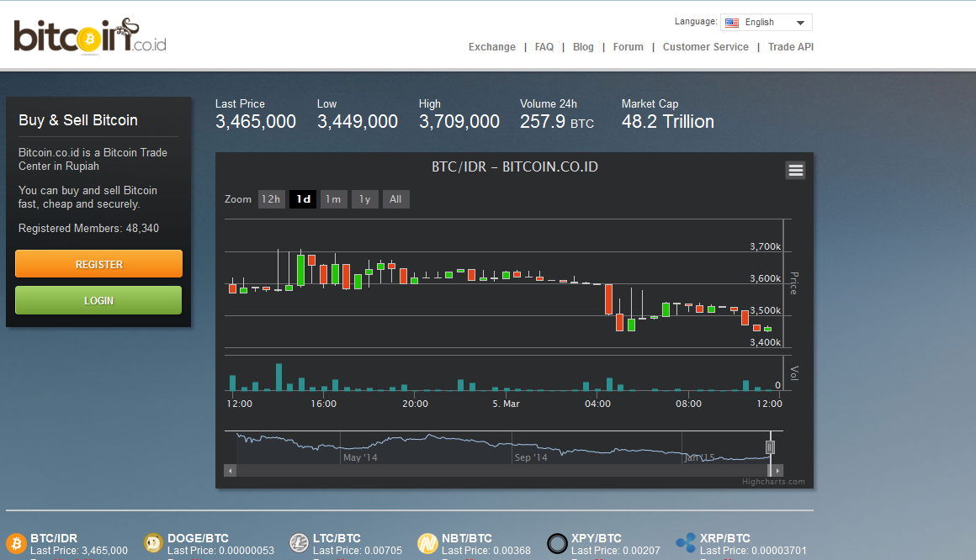
Task: Click the NBT/BTC NuBits icon
Action: coord(427,543)
